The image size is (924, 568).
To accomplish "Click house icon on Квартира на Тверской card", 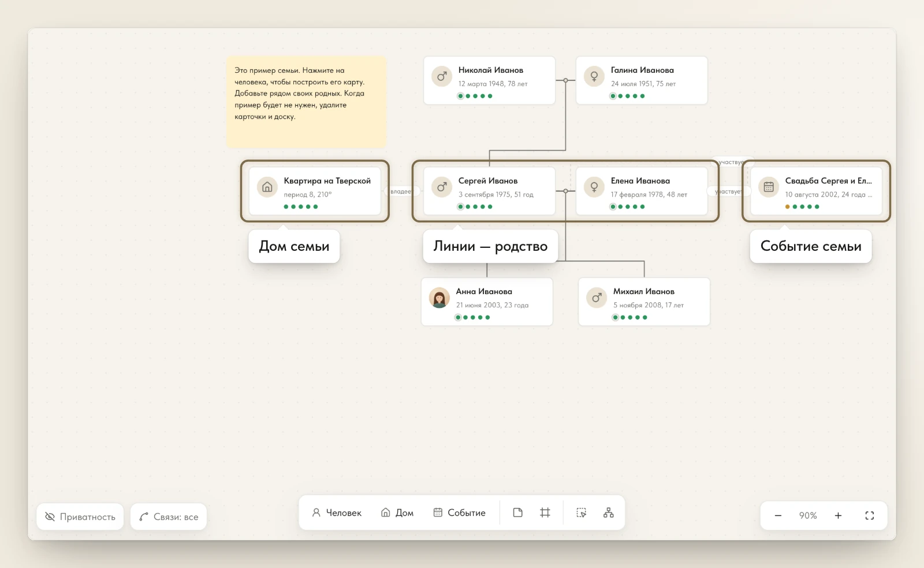I will [267, 187].
